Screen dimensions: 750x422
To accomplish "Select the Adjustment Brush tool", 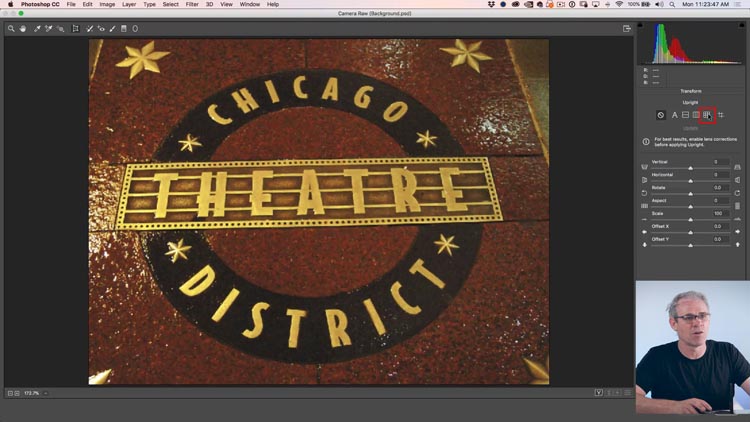I will tap(112, 29).
